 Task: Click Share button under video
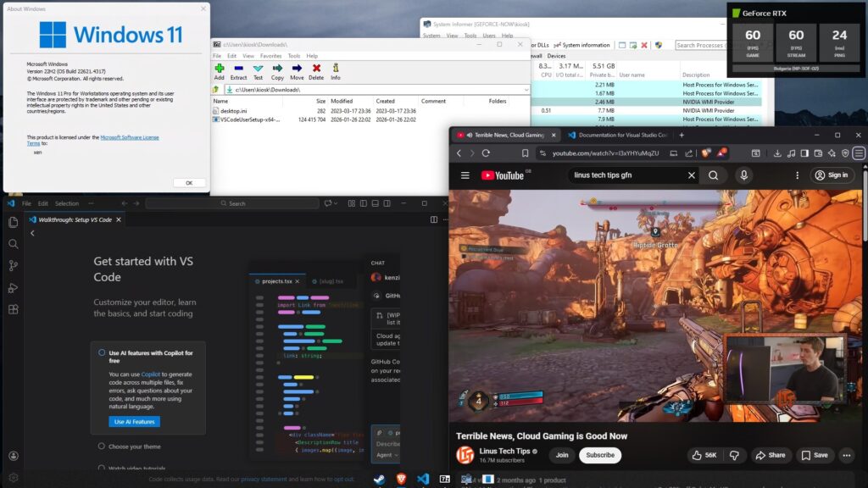(x=771, y=455)
